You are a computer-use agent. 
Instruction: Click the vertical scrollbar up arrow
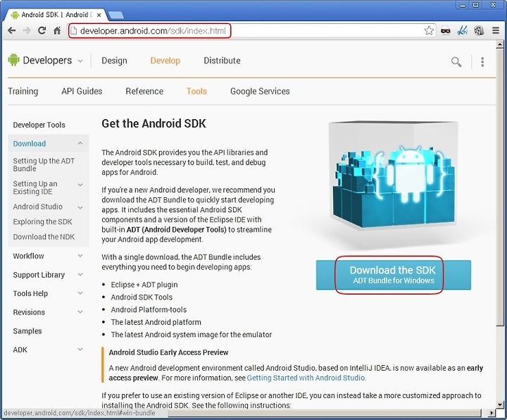tap(500, 44)
